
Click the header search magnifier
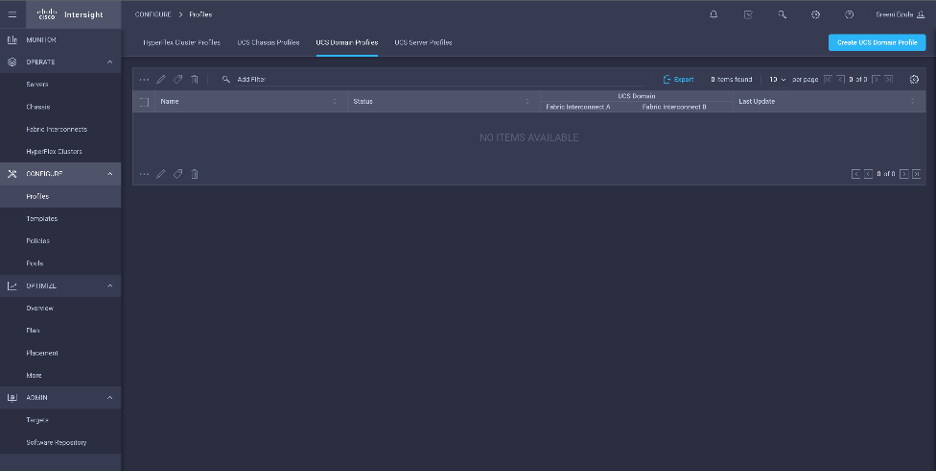coord(782,14)
